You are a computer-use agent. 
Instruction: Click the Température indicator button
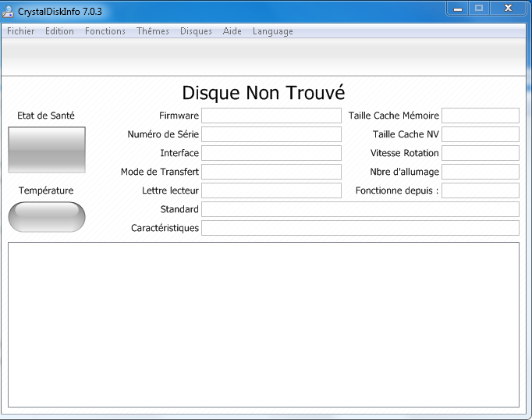coord(46,217)
